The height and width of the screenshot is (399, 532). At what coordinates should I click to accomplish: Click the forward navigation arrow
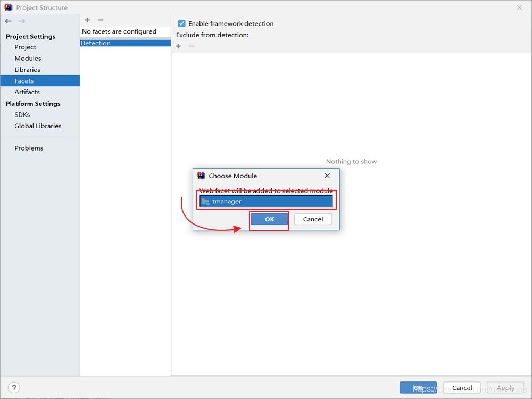[x=22, y=21]
